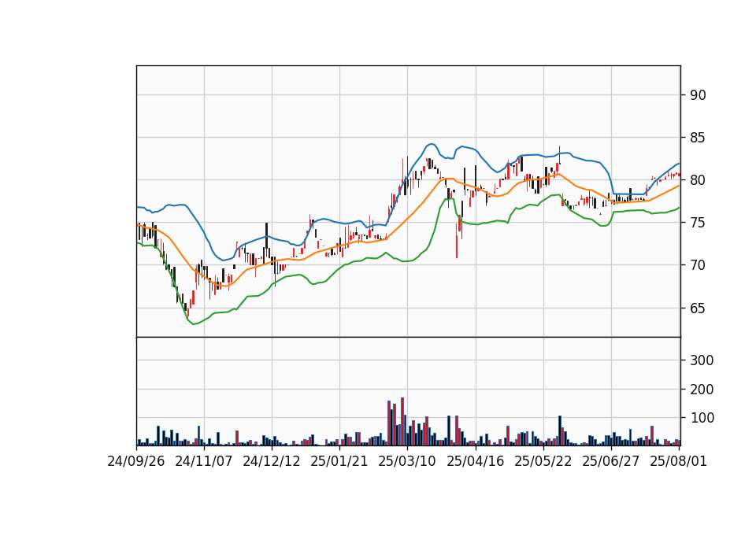Click the 70 price axis label
The width and height of the screenshot is (756, 543).
point(698,265)
